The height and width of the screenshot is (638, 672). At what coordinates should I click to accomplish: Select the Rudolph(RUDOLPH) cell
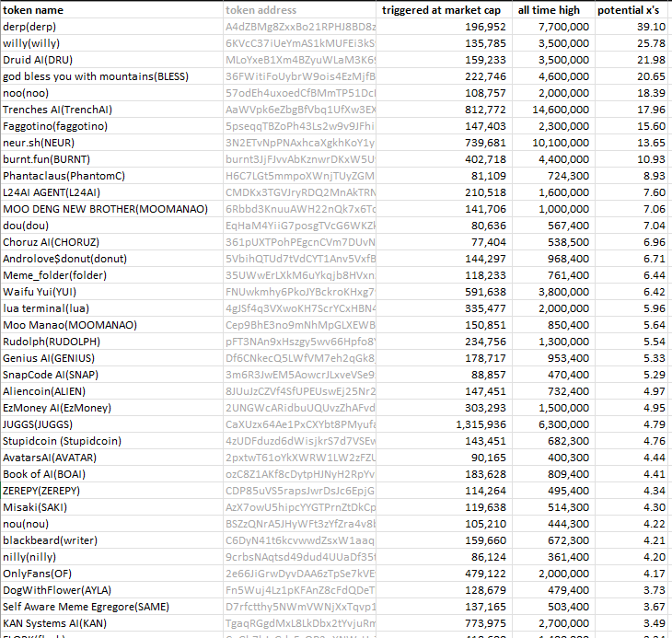[111, 342]
